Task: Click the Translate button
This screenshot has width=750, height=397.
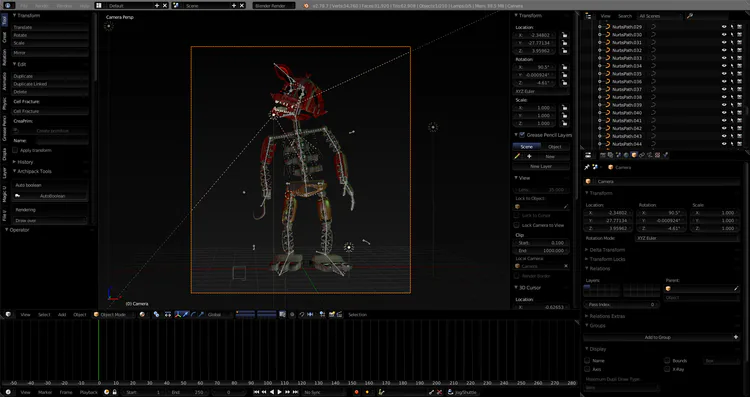Action: 50,27
